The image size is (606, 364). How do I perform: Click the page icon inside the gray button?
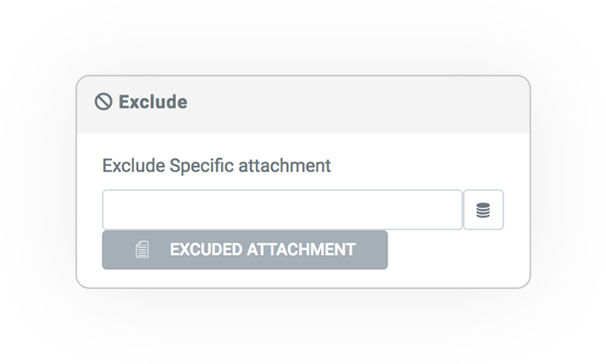tap(143, 250)
